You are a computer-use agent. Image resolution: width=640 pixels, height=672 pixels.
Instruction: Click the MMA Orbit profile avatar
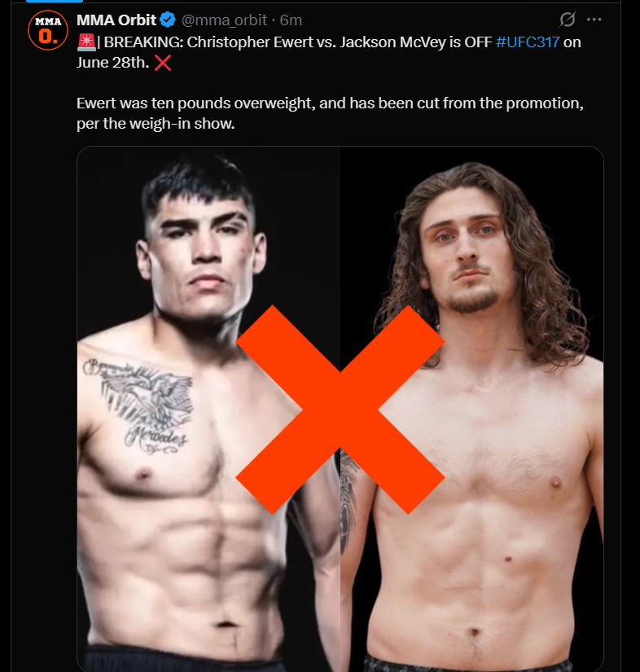[48, 30]
